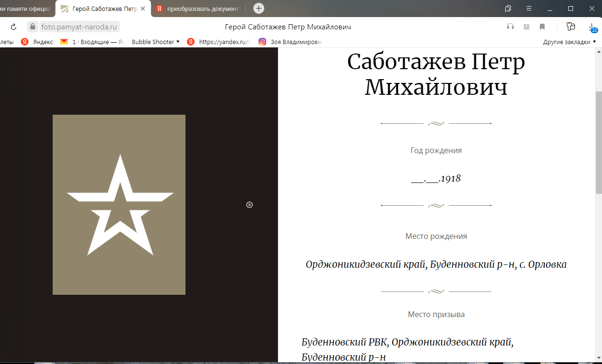Click the lock icon in the address bar
This screenshot has width=602, height=364.
pyautogui.click(x=32, y=27)
